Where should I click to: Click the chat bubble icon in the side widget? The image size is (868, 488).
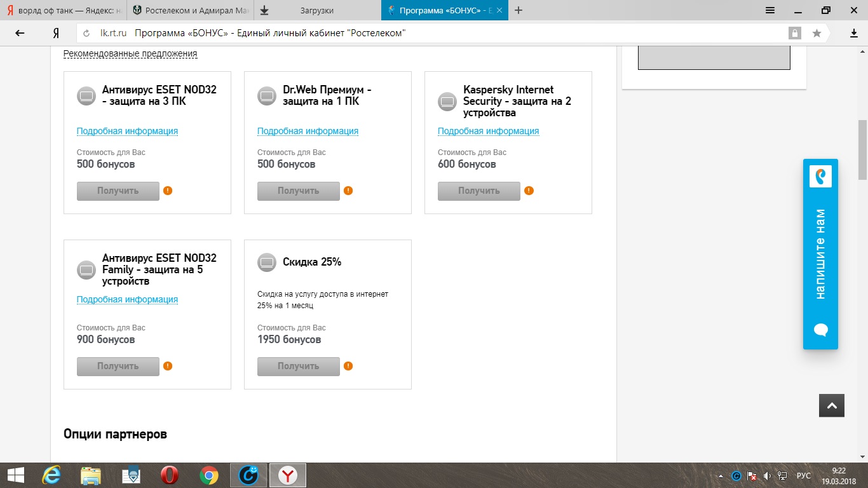pyautogui.click(x=820, y=330)
